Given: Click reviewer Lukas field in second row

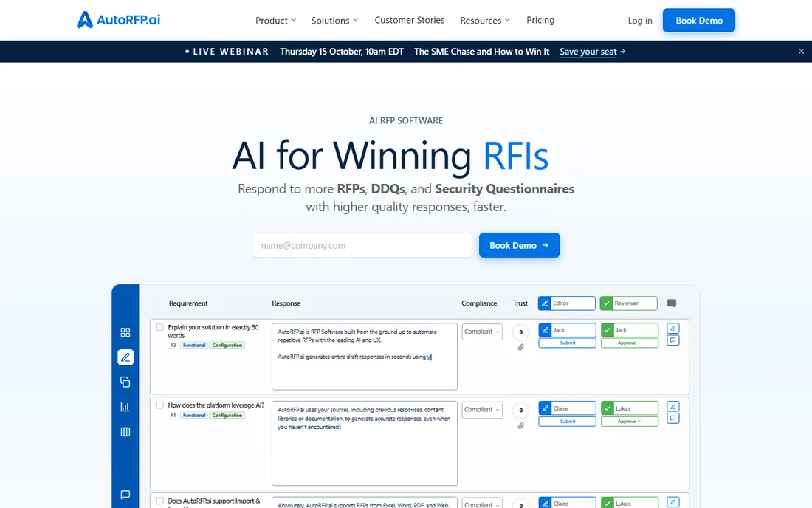Looking at the screenshot, I should coord(629,408).
